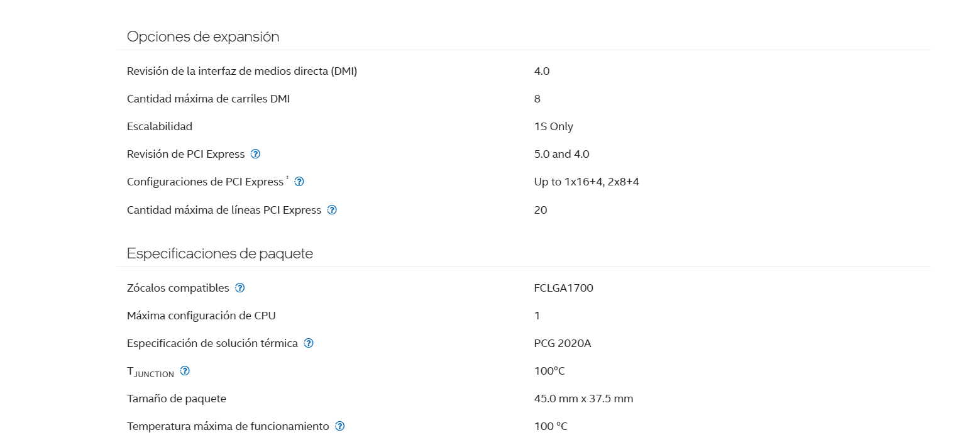
Task: Show info for Cantidad máxima de líneas PCI Express
Action: click(x=332, y=210)
